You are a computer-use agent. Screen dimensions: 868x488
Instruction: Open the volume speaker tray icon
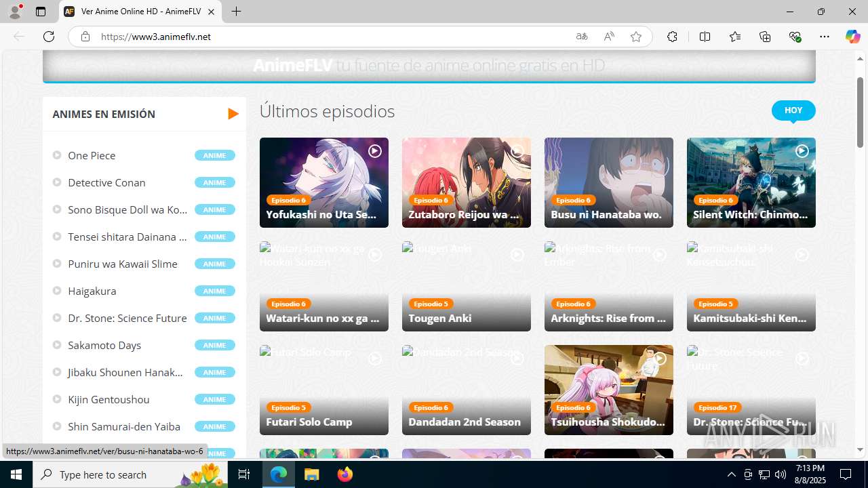coord(780,474)
